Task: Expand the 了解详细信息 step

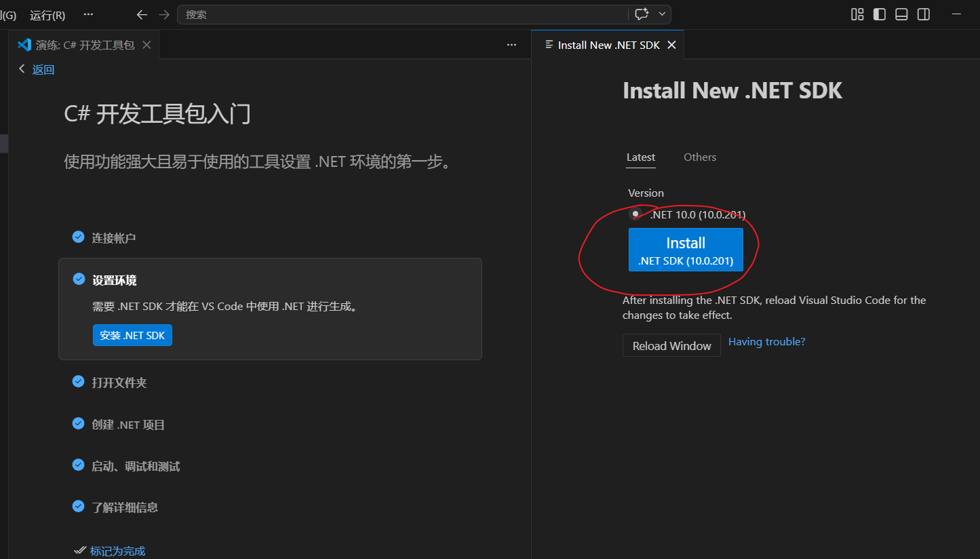Action: (125, 507)
